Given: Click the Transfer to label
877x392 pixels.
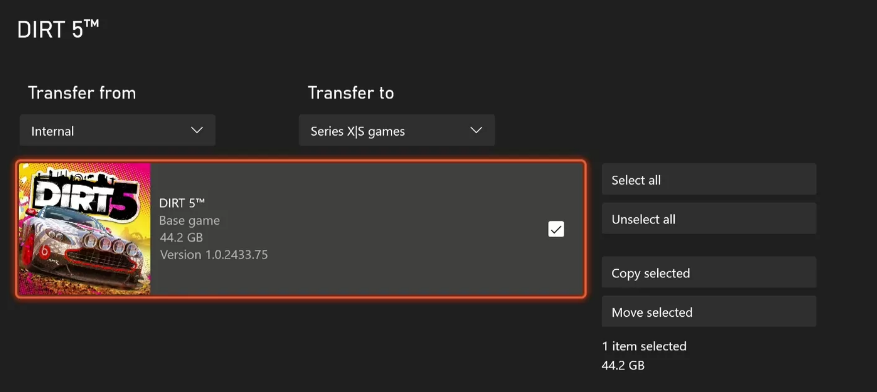Looking at the screenshot, I should 351,93.
